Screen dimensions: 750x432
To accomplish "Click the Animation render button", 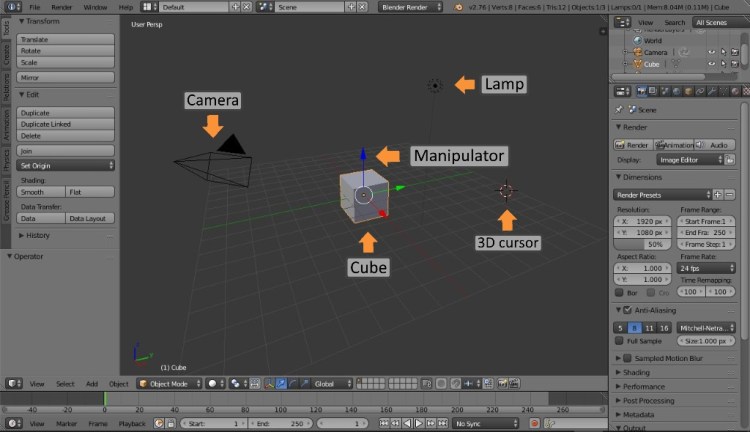I will click(675, 144).
